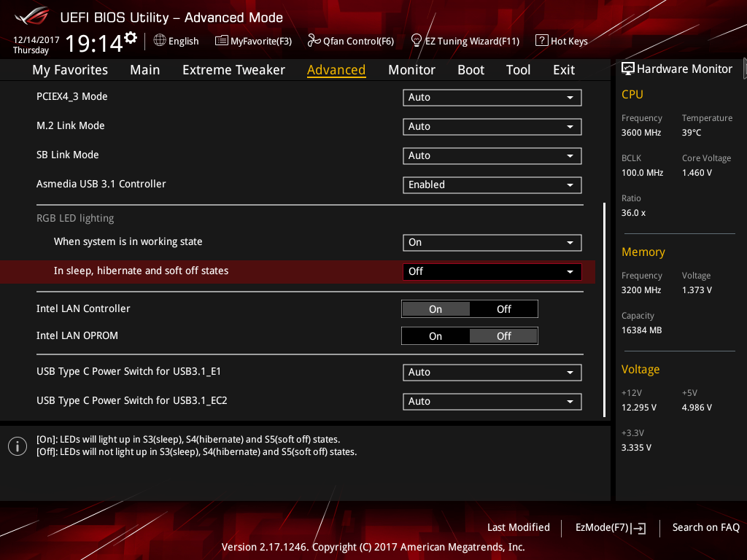Set Intel LAN OPROM to Off

pyautogui.click(x=503, y=336)
